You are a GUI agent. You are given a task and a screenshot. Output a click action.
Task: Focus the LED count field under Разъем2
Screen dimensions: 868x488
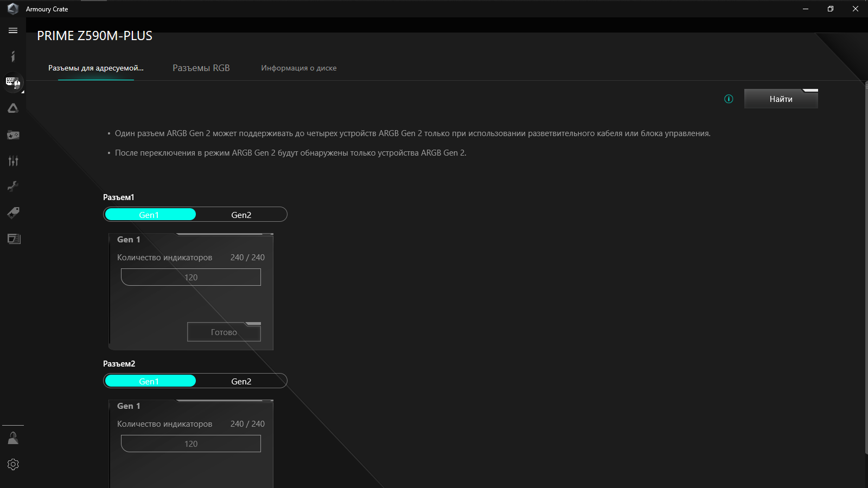(191, 444)
